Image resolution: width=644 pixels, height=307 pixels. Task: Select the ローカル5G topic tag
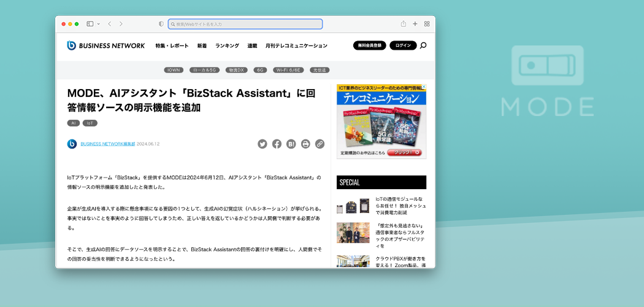[204, 70]
